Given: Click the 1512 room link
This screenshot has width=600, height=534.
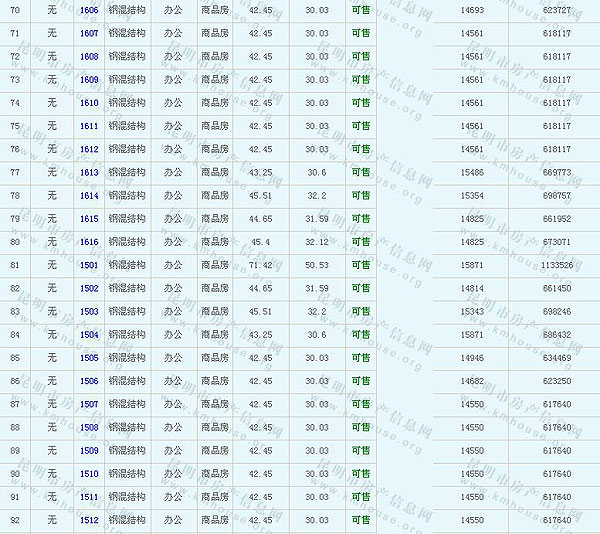Looking at the screenshot, I should click(x=89, y=520).
